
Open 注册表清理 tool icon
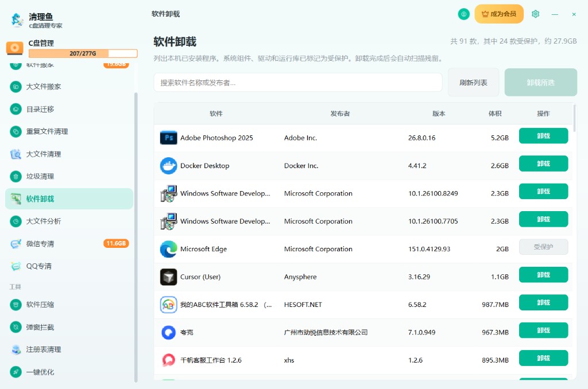(16, 349)
